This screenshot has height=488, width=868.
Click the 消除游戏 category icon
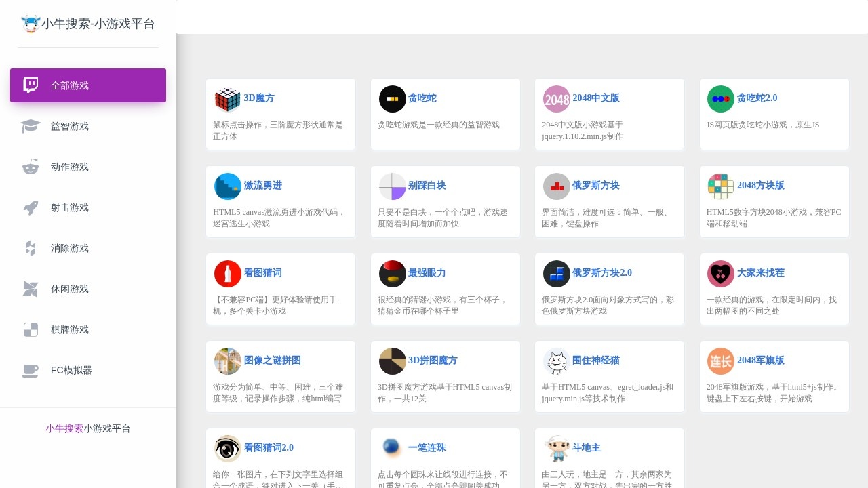[30, 248]
